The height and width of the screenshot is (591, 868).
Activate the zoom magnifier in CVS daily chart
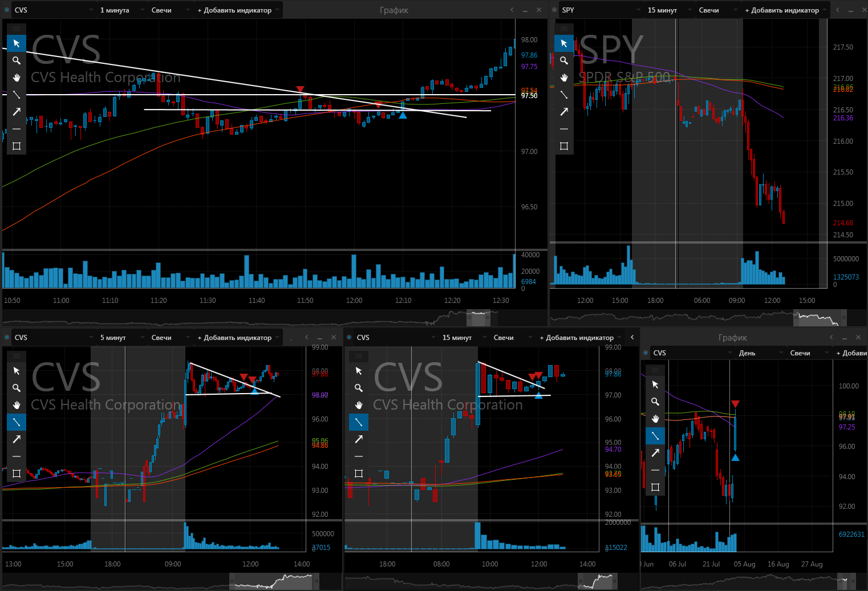pos(655,402)
